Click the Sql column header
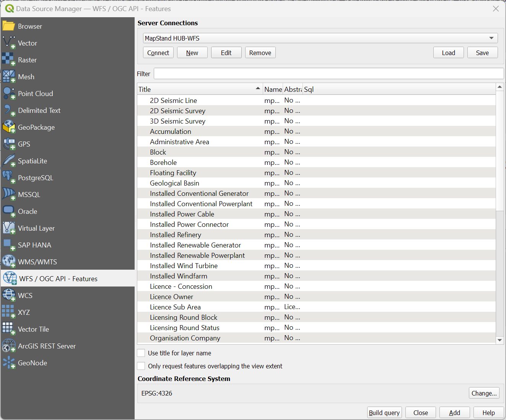The image size is (506, 420). pos(399,90)
